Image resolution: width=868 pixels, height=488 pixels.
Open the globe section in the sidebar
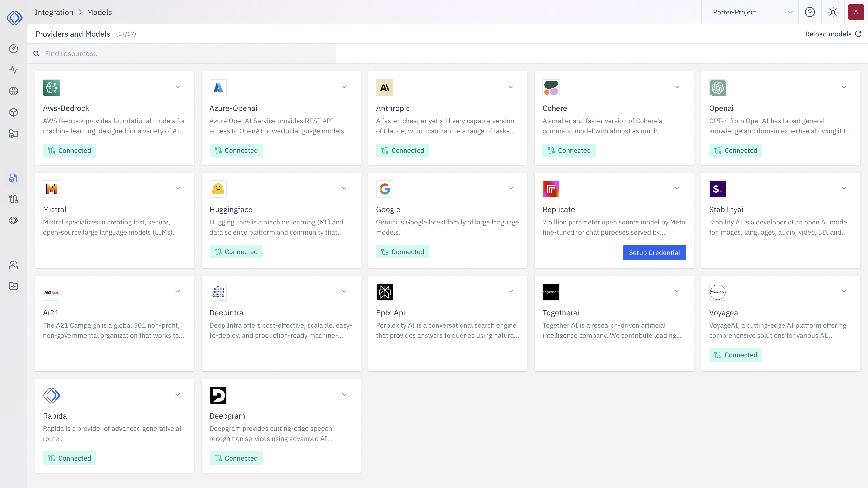14,91
